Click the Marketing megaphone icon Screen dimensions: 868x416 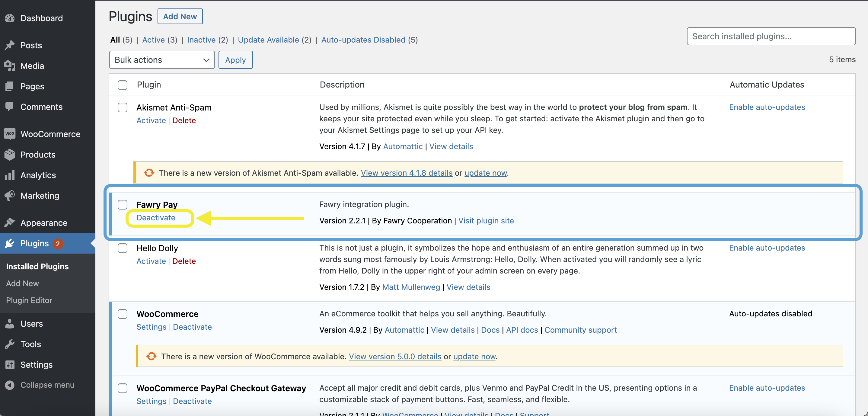(x=10, y=196)
